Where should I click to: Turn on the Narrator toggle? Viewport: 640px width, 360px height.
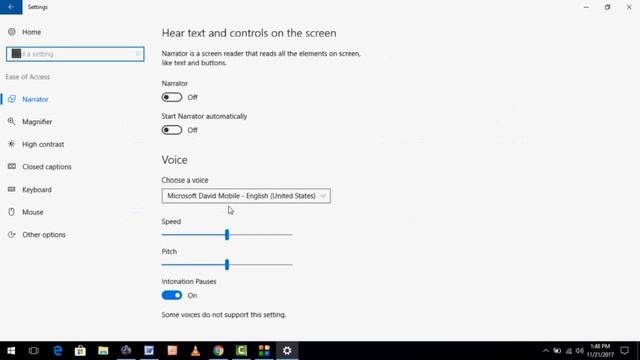(x=172, y=97)
